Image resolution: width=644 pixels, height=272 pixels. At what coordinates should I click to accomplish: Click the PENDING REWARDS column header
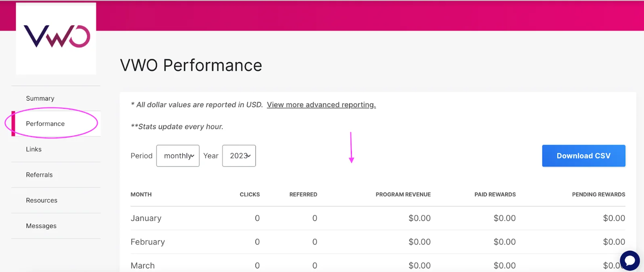[x=598, y=195]
